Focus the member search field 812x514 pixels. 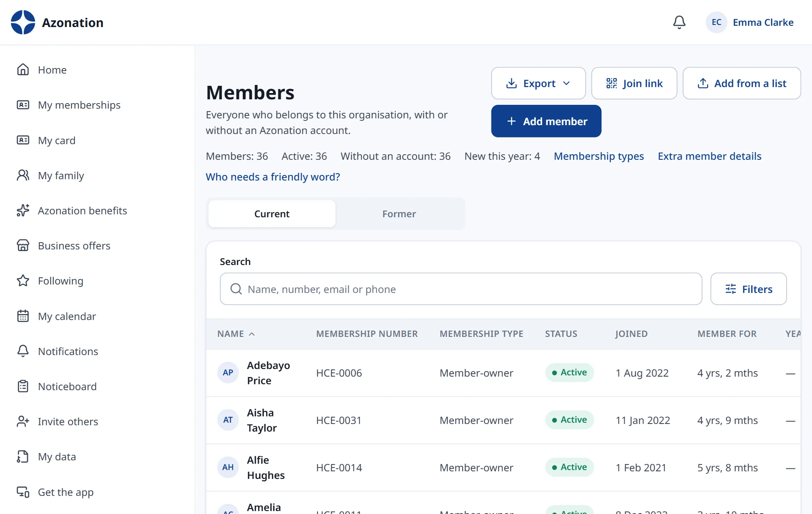pyautogui.click(x=461, y=289)
